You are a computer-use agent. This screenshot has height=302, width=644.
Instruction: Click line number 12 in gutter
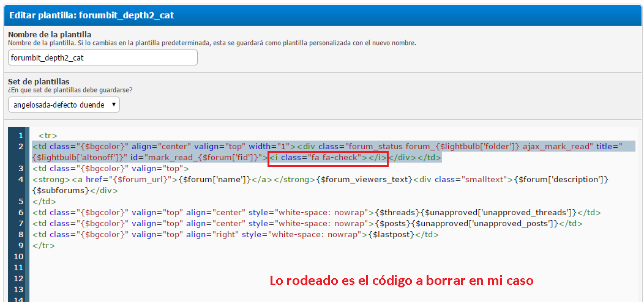tap(18, 279)
